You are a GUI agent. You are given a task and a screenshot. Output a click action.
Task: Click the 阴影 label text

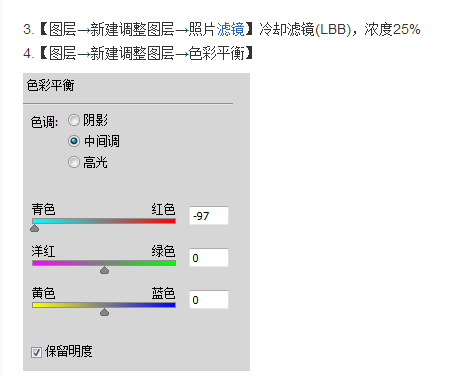(x=95, y=120)
